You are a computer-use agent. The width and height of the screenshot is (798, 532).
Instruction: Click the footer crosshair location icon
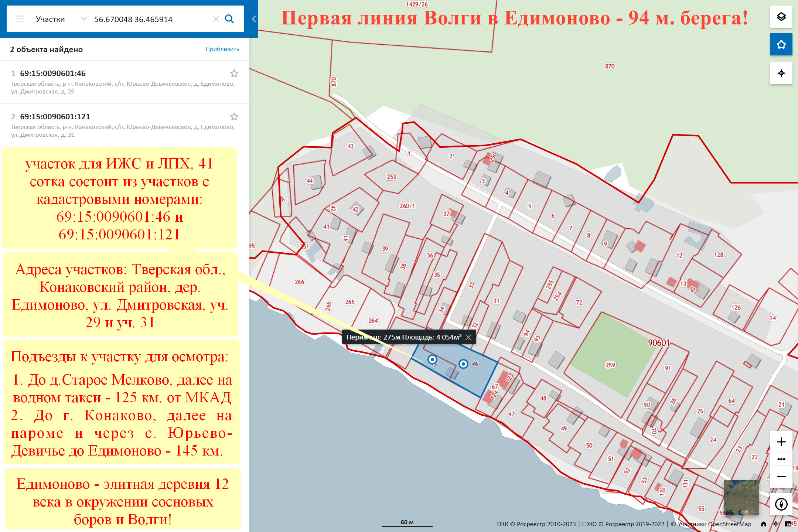click(776, 524)
